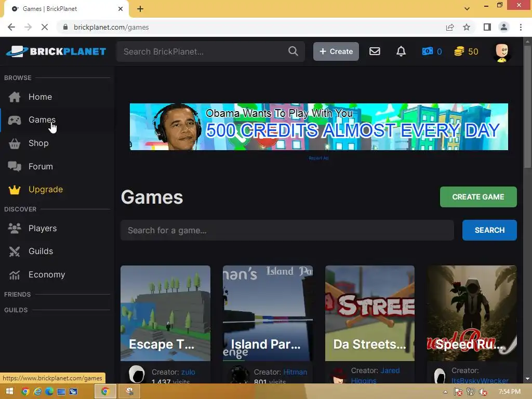Click the Games controller icon
The height and width of the screenshot is (399, 532).
click(x=15, y=120)
